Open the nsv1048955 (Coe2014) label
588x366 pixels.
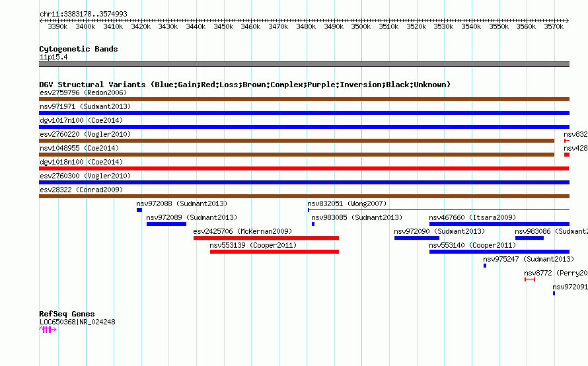click(79, 148)
